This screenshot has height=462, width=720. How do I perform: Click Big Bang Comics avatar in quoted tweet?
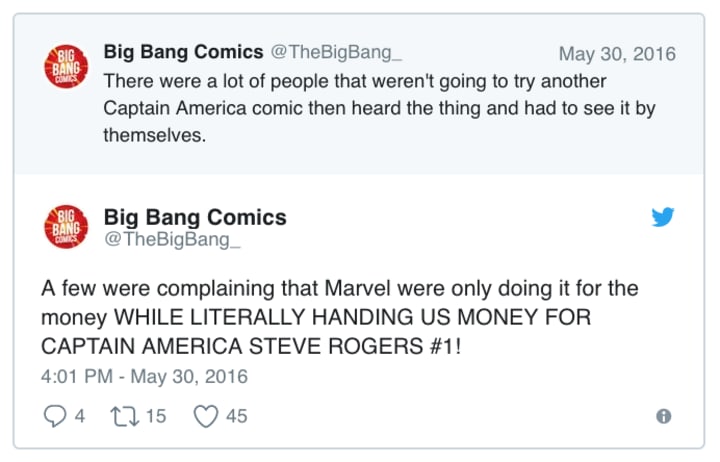(x=65, y=66)
